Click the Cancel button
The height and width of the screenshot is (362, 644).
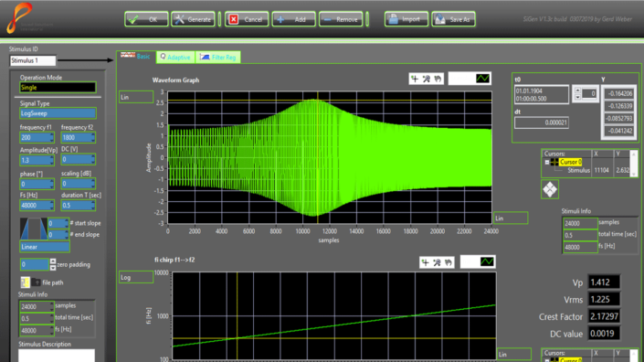coord(247,19)
